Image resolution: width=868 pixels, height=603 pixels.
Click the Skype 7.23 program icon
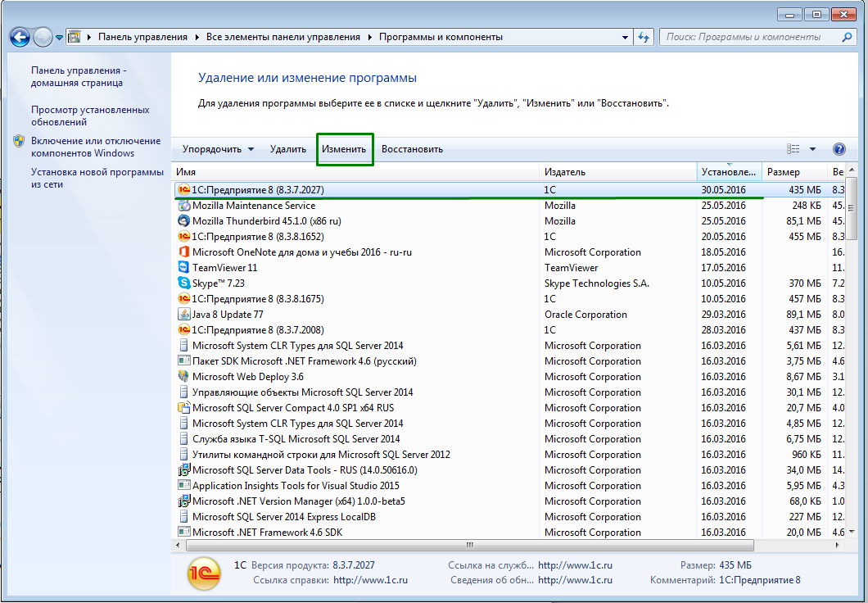coord(183,283)
